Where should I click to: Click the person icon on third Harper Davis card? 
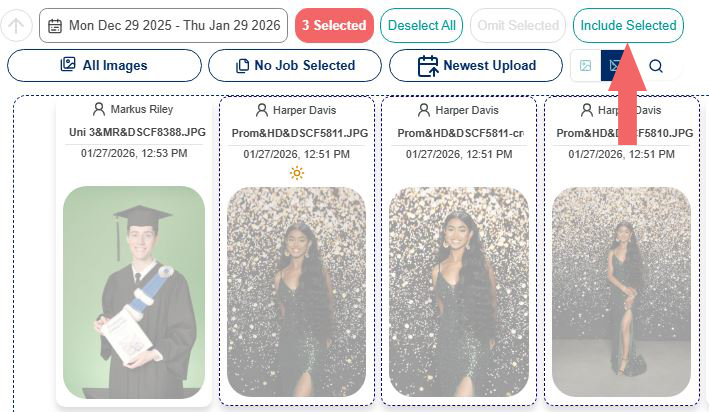point(586,110)
